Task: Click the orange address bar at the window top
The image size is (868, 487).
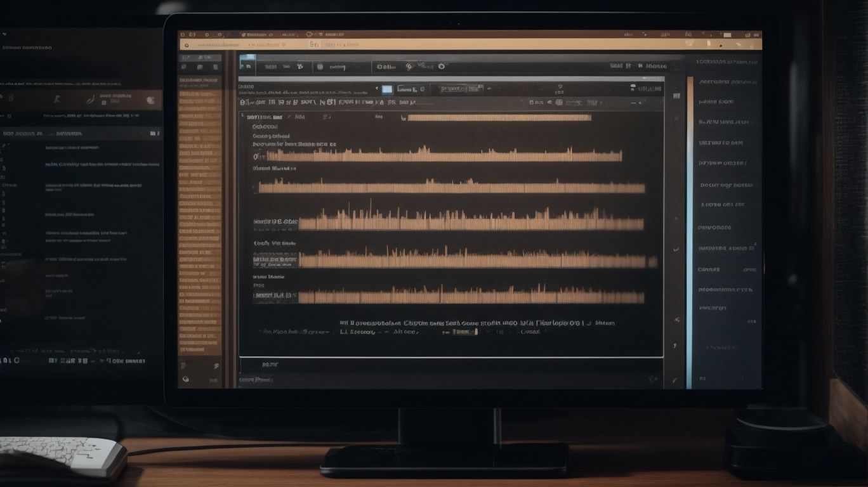Action: coord(471,44)
